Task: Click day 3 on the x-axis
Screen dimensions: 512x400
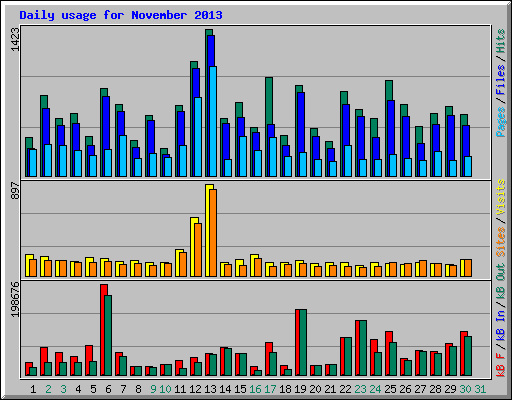Action: (63, 389)
